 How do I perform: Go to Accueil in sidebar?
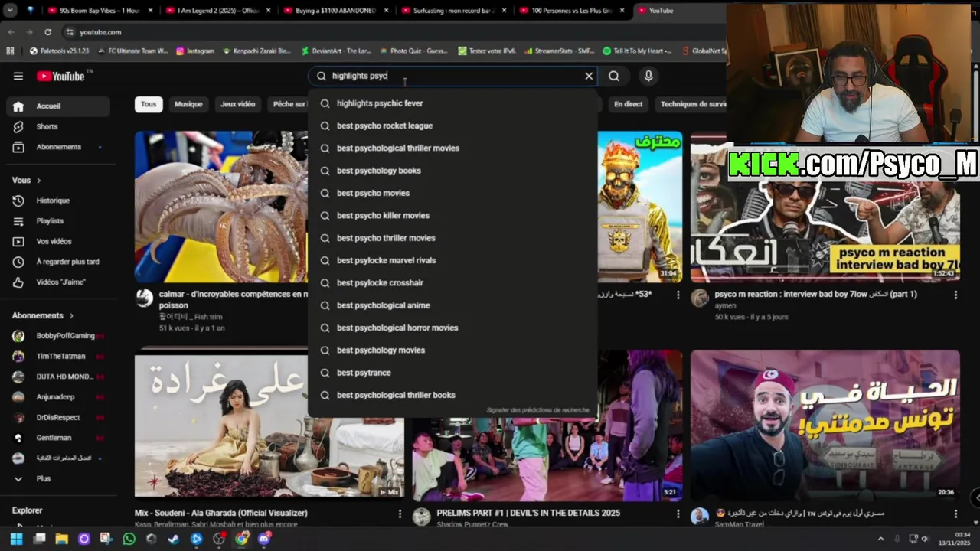[58, 106]
